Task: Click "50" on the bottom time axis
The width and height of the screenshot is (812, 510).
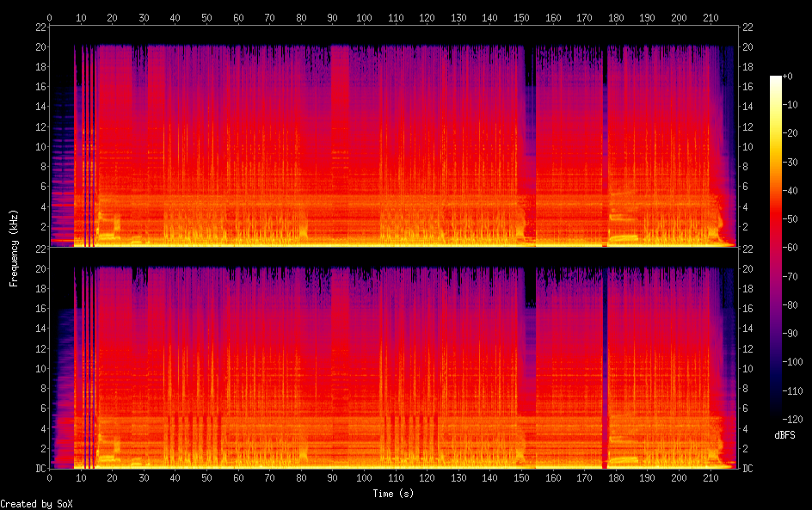Action: pyautogui.click(x=206, y=478)
